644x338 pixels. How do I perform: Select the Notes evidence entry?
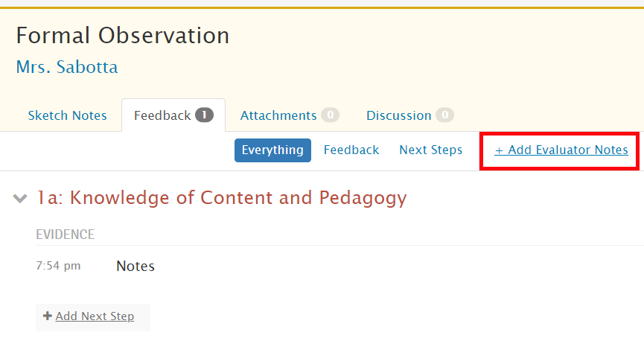[x=136, y=266]
